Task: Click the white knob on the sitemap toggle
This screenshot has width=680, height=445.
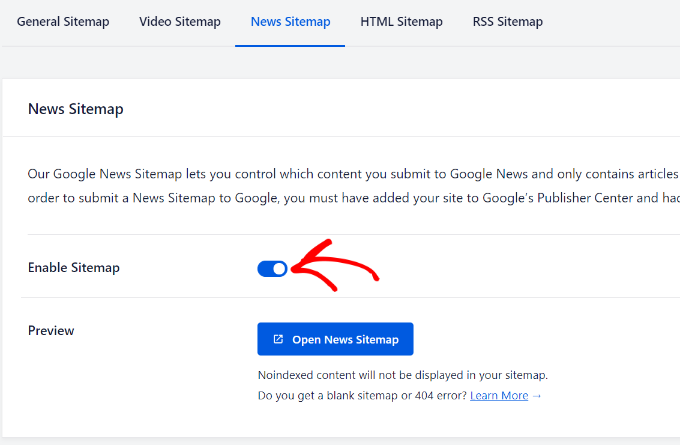Action: tap(280, 268)
